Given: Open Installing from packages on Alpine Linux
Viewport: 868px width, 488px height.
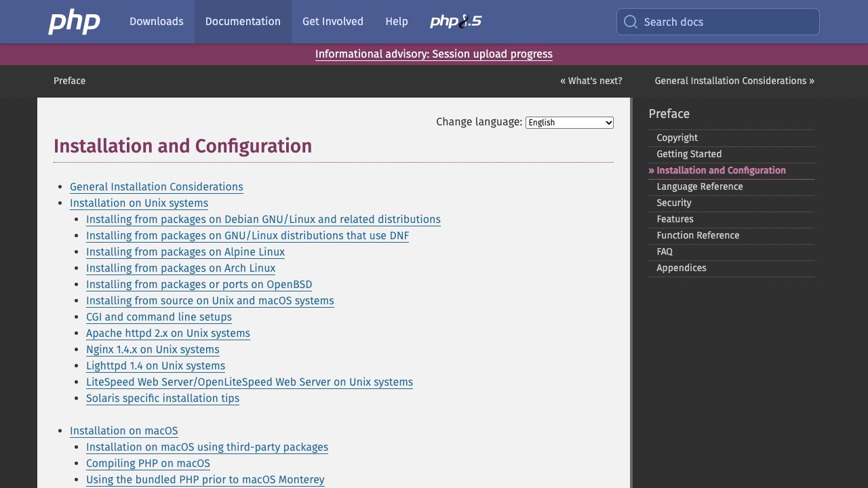Looking at the screenshot, I should point(185,252).
